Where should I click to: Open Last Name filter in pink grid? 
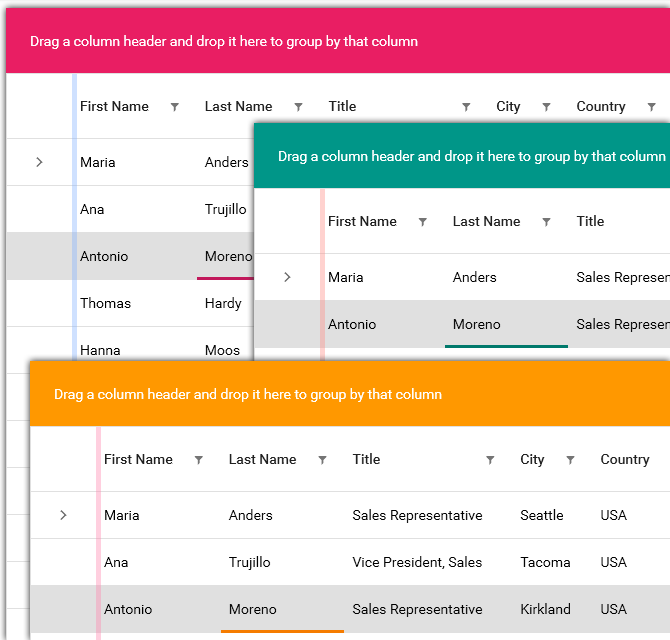(x=298, y=107)
